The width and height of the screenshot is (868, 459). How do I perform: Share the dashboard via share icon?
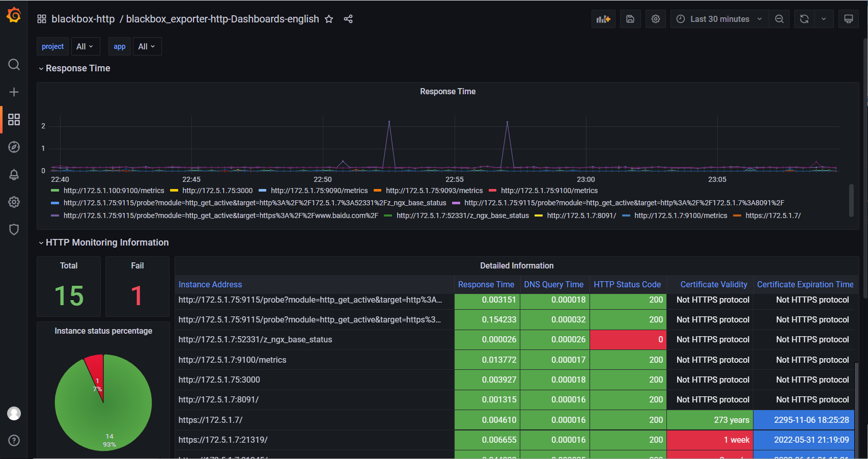(348, 19)
